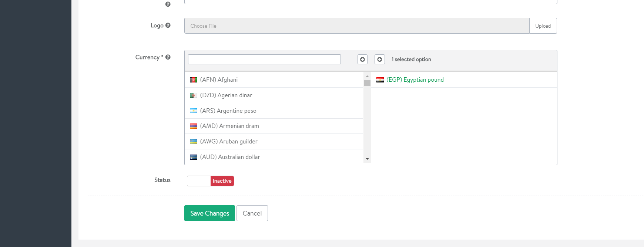
Task: Open the Choose File logo field
Action: pos(357,26)
